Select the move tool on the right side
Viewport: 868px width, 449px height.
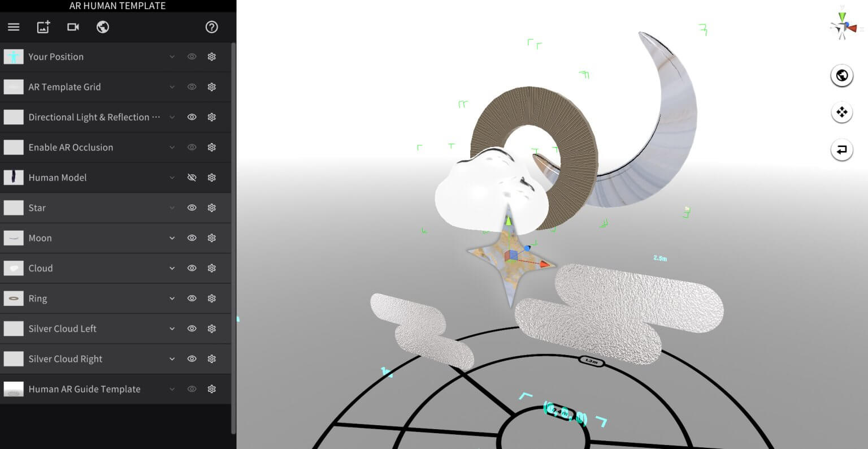click(x=841, y=112)
